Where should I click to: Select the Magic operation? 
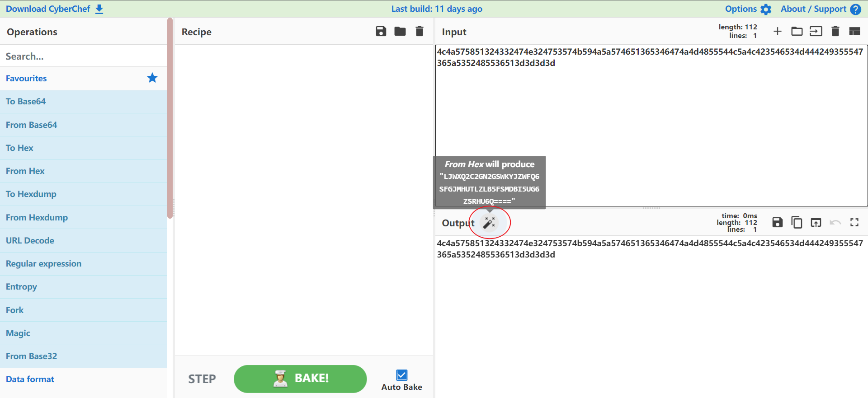pos(84,333)
